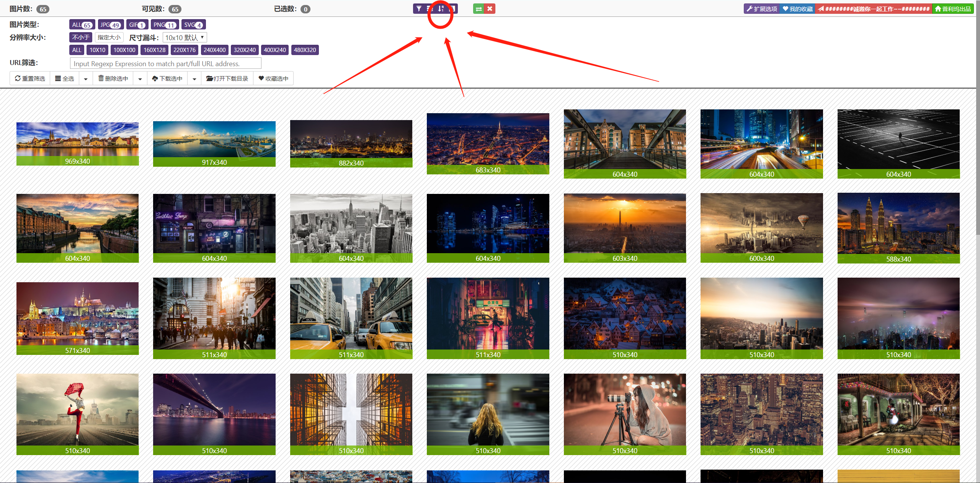Open 我的收藏 favorites
The image size is (980, 483).
tap(797, 9)
